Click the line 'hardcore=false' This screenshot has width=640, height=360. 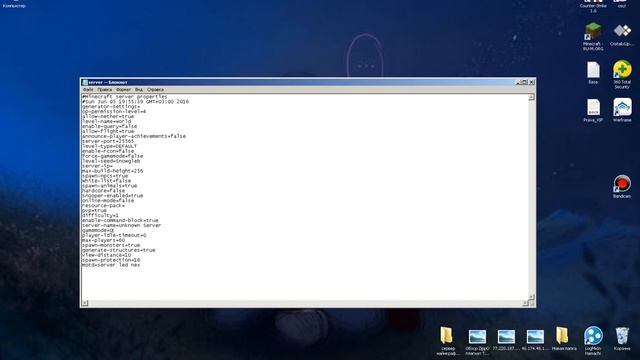tap(103, 191)
